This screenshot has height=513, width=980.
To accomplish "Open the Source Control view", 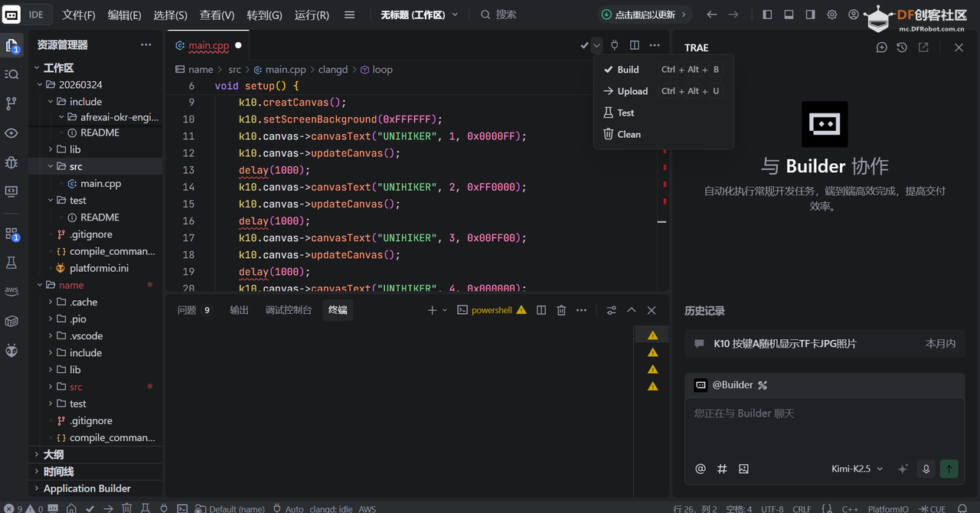I will (x=10, y=102).
